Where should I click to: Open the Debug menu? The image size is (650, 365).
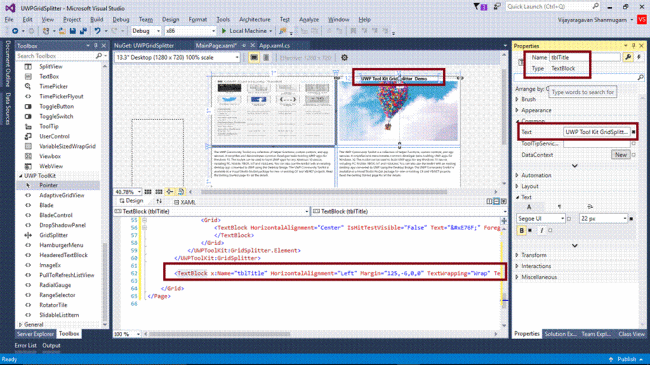tap(121, 19)
